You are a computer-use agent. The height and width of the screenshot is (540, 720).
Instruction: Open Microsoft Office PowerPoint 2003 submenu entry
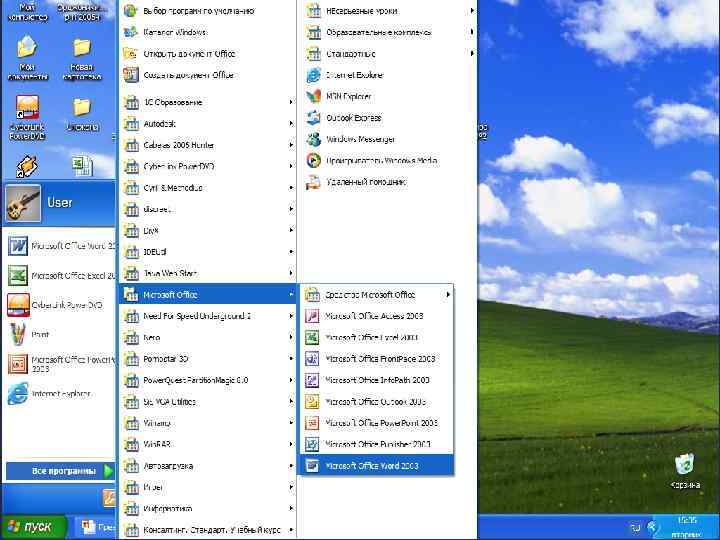pos(376,422)
